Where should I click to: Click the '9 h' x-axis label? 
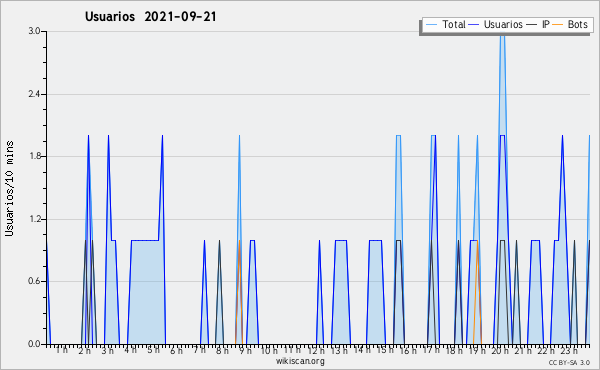point(245,350)
